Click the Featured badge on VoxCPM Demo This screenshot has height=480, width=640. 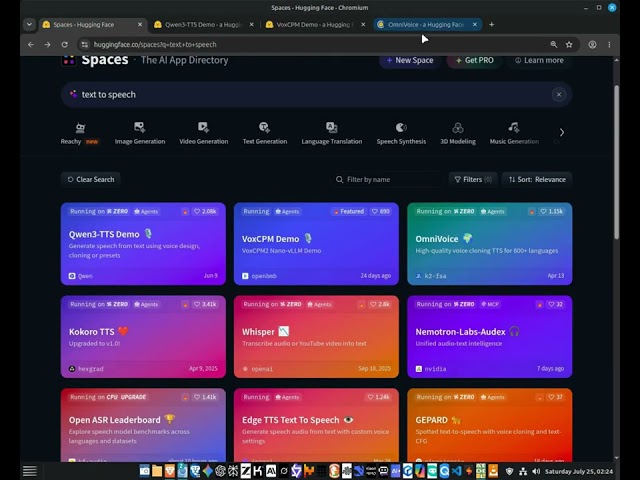click(x=349, y=211)
